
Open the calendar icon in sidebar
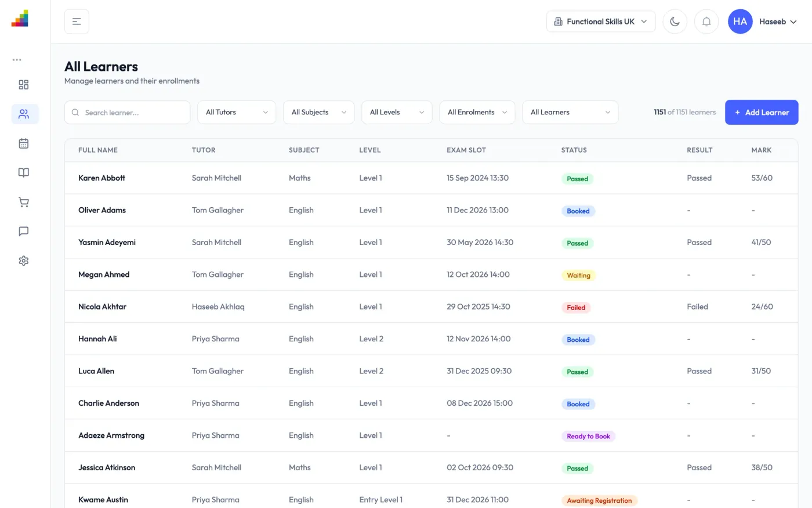pos(24,143)
